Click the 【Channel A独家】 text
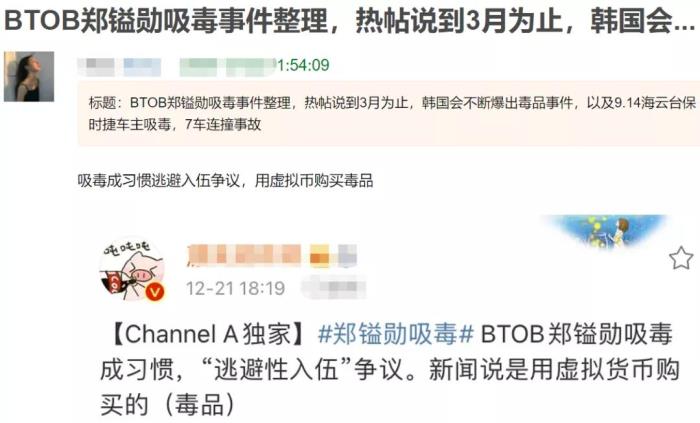The height and width of the screenshot is (423, 700). click(x=208, y=334)
